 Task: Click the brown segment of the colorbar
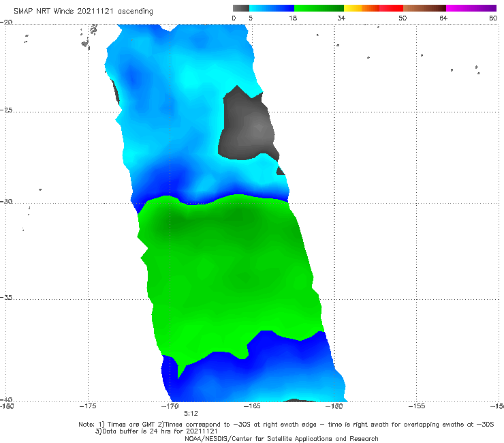[424, 8]
